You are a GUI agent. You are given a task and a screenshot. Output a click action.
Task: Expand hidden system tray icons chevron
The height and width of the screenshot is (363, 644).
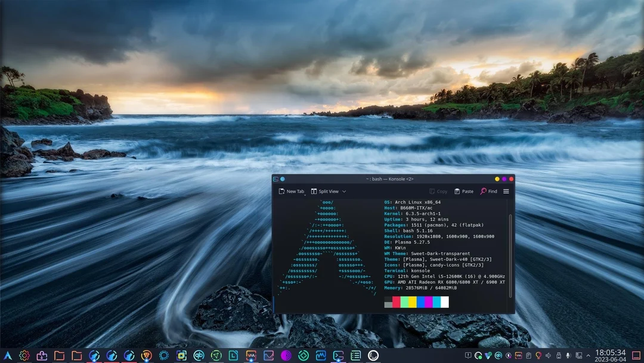pyautogui.click(x=587, y=355)
